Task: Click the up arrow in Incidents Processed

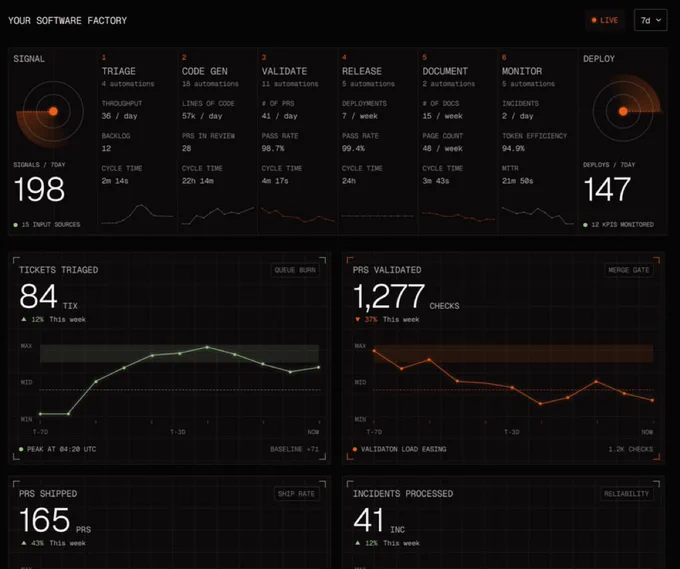Action: [357, 543]
